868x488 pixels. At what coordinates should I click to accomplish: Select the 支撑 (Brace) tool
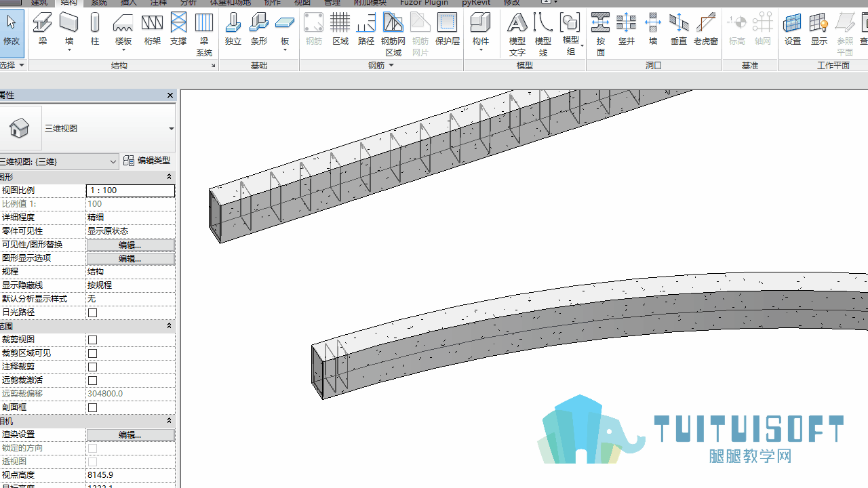pyautogui.click(x=178, y=28)
